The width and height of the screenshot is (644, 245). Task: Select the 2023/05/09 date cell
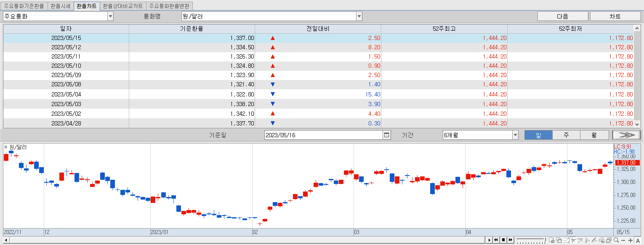(66, 75)
